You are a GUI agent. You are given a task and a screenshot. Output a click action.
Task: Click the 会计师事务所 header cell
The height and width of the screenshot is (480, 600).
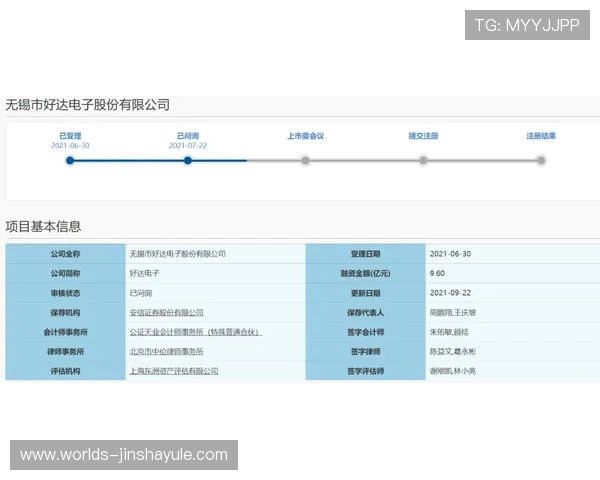[65, 332]
